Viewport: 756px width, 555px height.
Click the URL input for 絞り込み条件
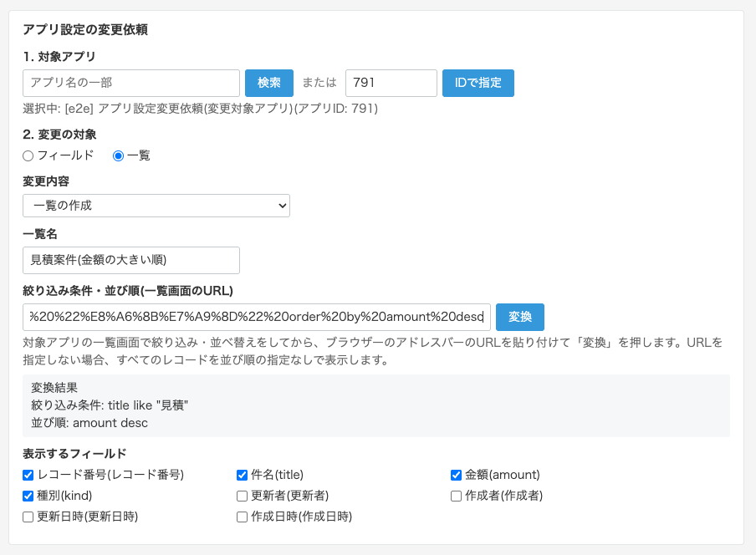(x=257, y=317)
